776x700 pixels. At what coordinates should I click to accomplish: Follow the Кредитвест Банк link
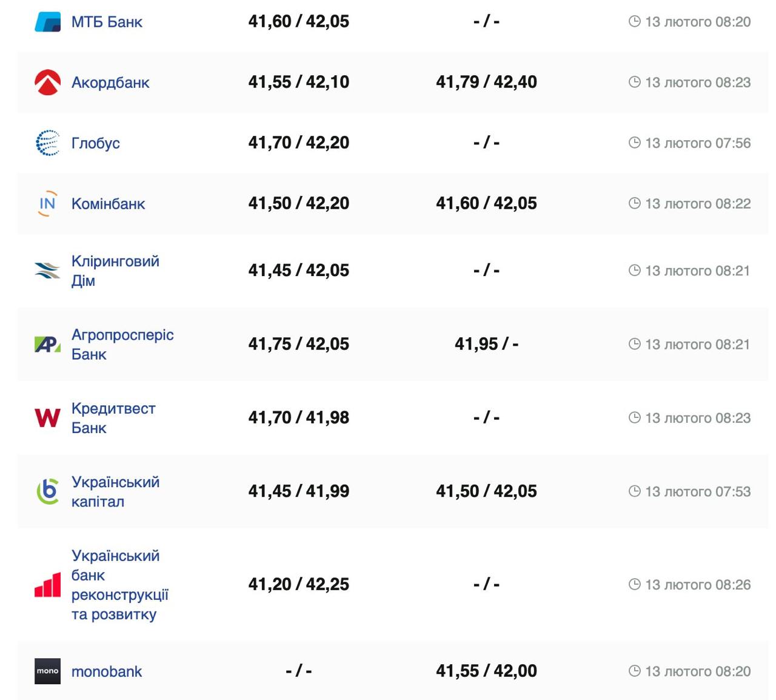(x=113, y=418)
